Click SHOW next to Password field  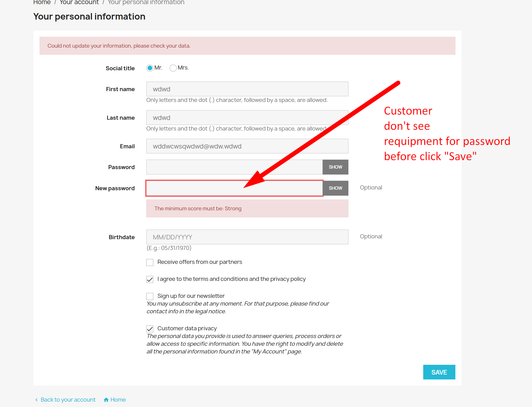[335, 167]
